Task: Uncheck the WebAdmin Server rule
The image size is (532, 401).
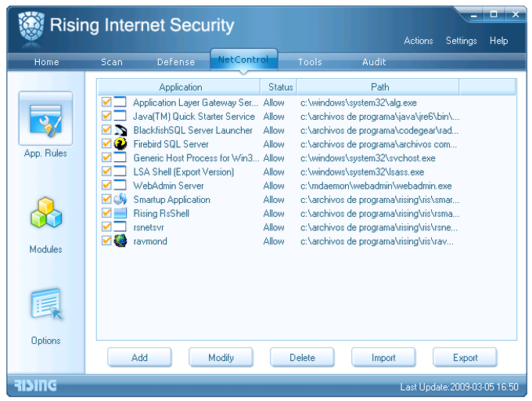Action: [106, 185]
